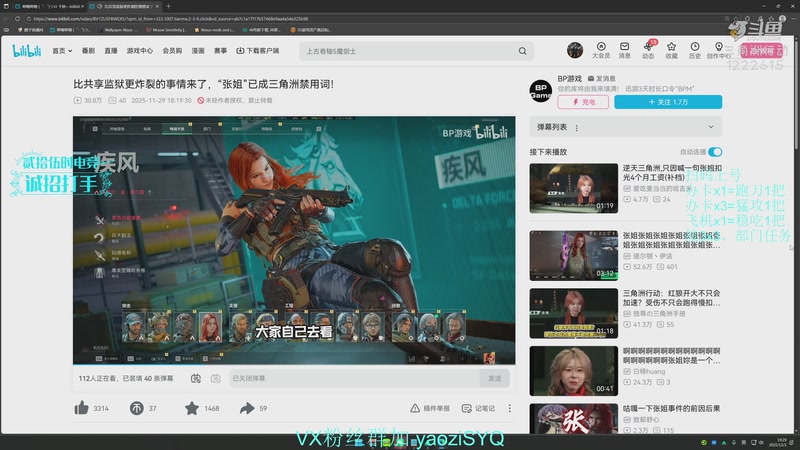Favorite the video with star icon
Viewport: 800px width, 450px height.
pos(192,408)
